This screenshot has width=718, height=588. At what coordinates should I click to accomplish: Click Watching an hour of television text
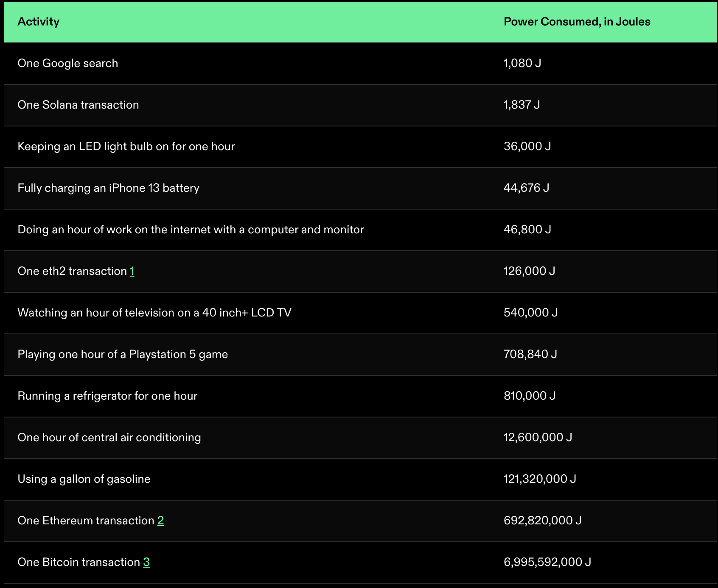[x=154, y=313]
